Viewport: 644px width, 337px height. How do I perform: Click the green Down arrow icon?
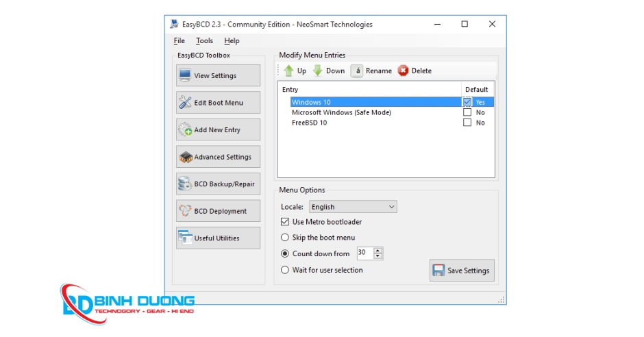tap(317, 71)
